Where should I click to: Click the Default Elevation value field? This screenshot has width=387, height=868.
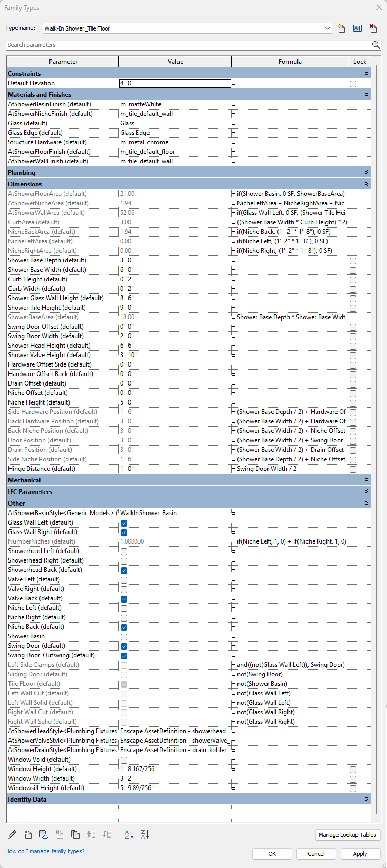175,83
